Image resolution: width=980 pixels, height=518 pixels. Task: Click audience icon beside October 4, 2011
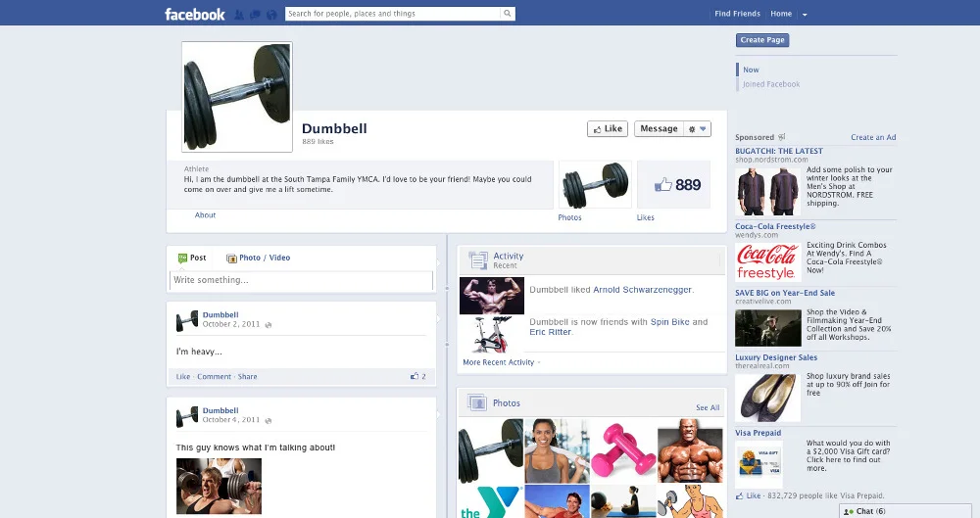pos(269,420)
